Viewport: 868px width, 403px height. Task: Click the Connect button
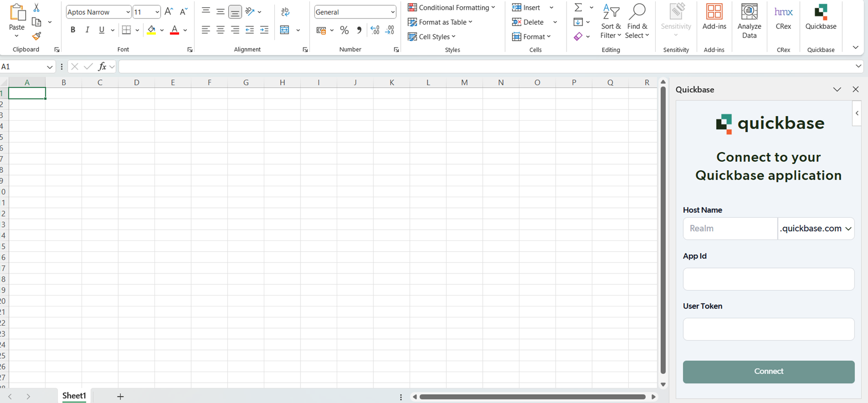coord(768,372)
